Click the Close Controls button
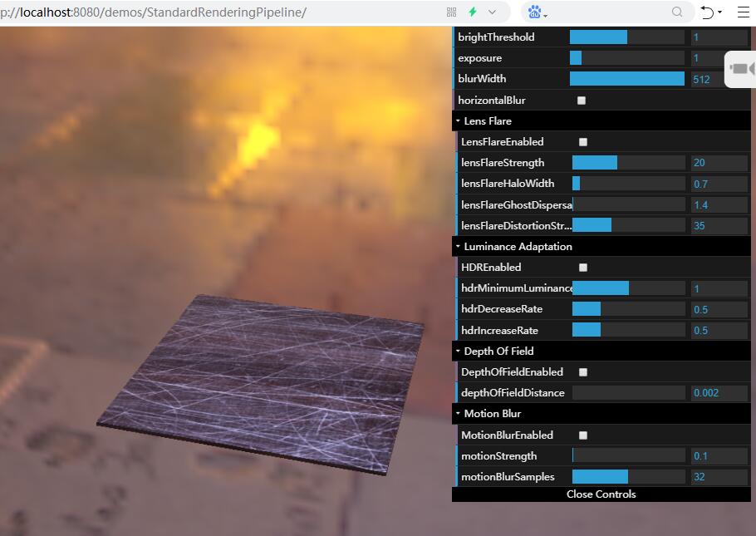This screenshot has width=756, height=536. point(601,494)
